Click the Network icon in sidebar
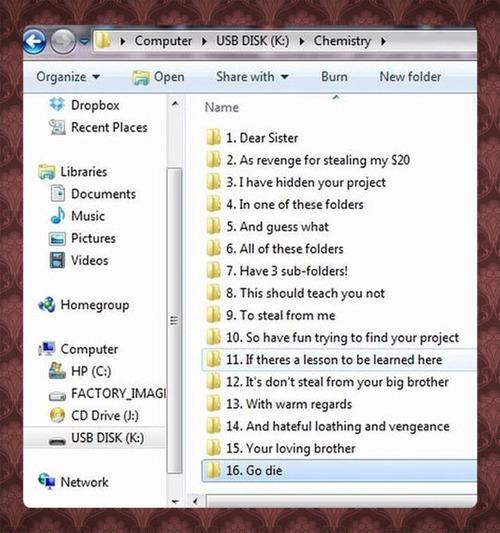 47,481
